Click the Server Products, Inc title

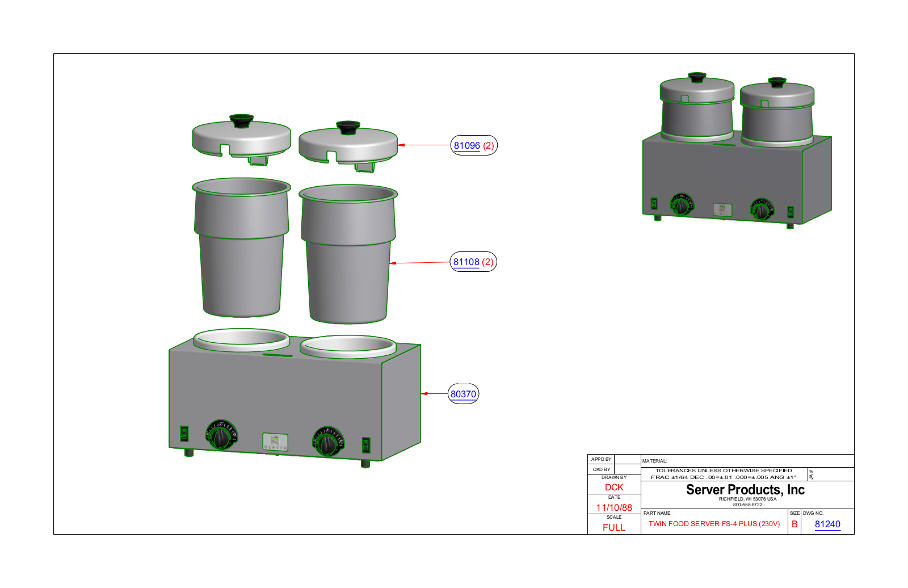[x=745, y=490]
